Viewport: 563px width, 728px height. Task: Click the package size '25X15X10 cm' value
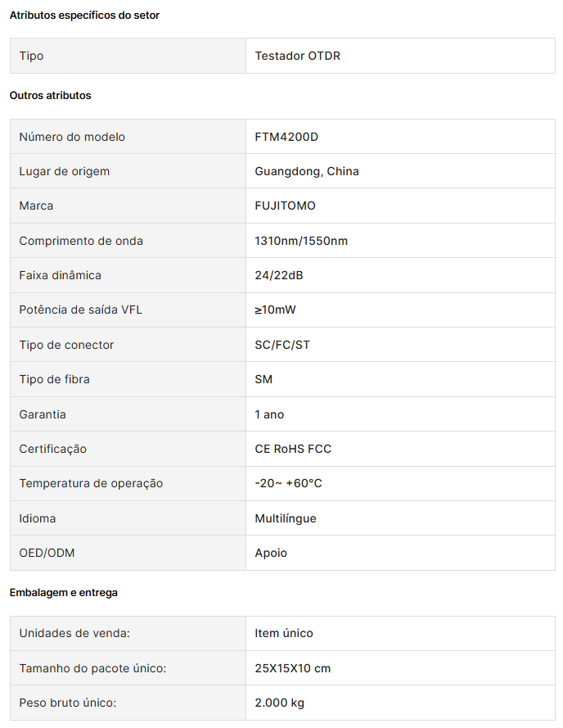(x=293, y=668)
